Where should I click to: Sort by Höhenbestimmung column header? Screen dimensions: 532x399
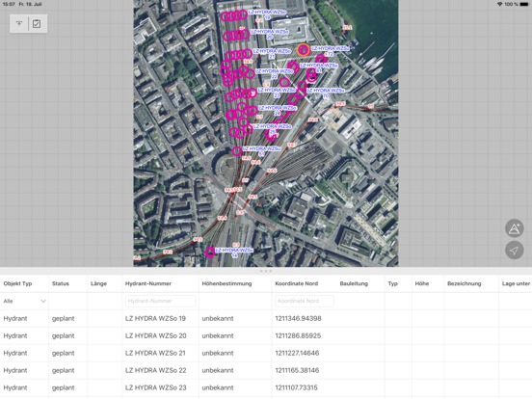(x=226, y=283)
